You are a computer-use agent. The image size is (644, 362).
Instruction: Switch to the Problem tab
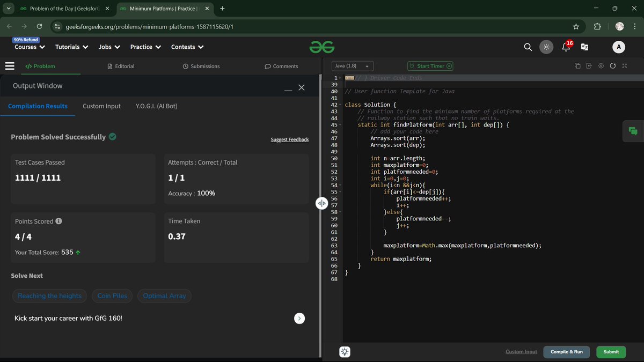pyautogui.click(x=40, y=66)
